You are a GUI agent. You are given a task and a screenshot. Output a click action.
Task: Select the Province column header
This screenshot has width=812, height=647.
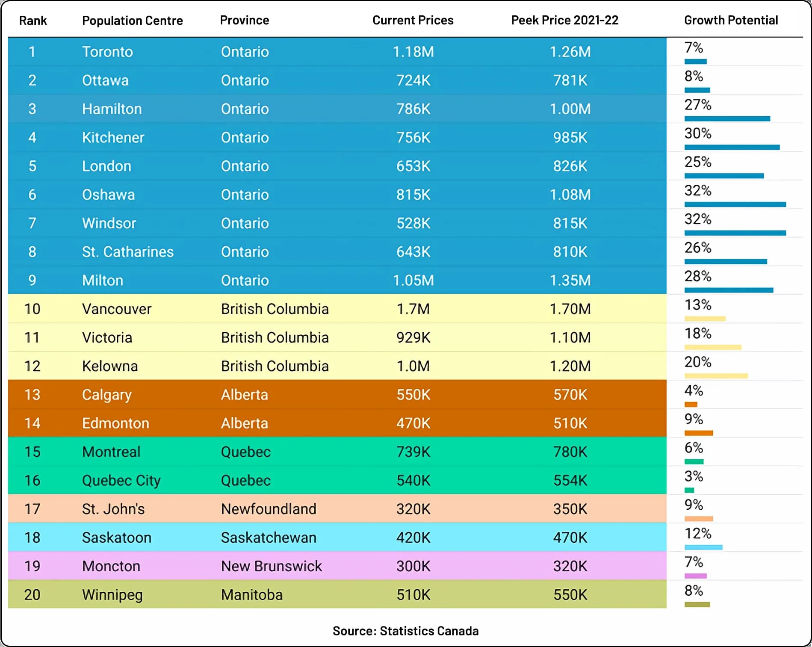click(245, 20)
